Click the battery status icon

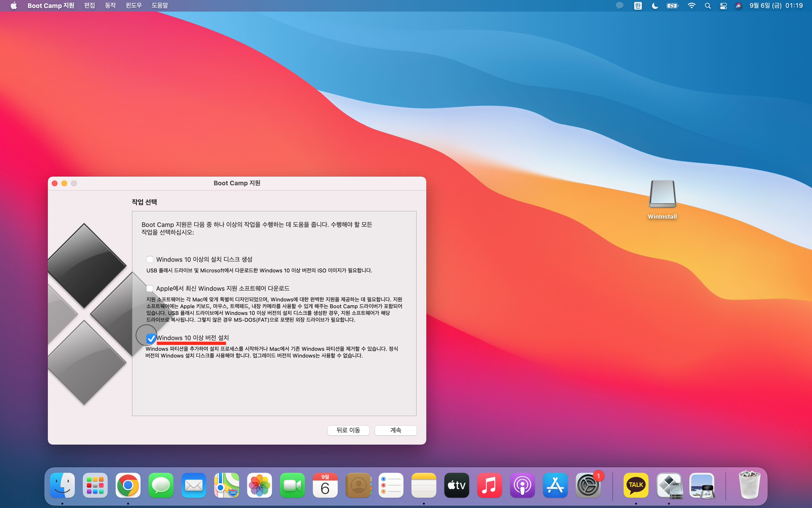(672, 6)
